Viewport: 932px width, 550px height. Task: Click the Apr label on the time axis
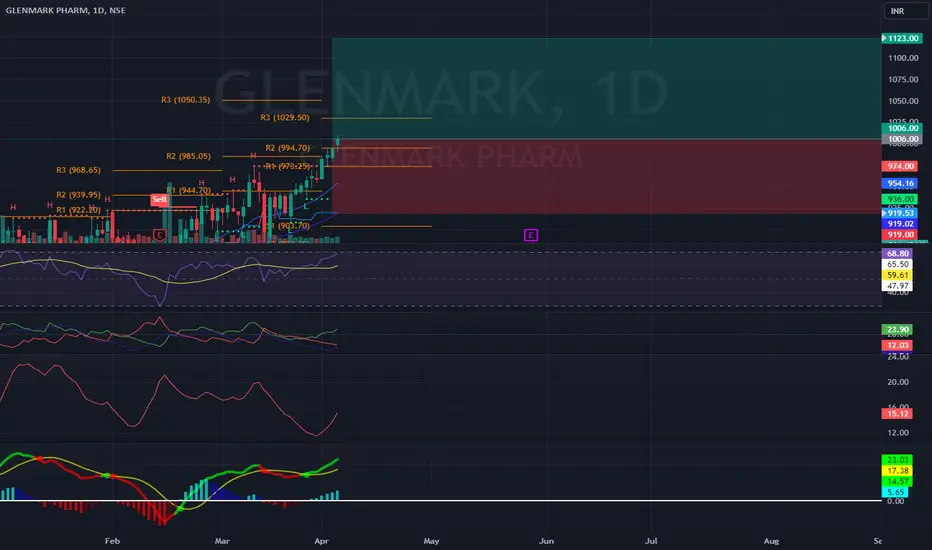click(x=322, y=540)
